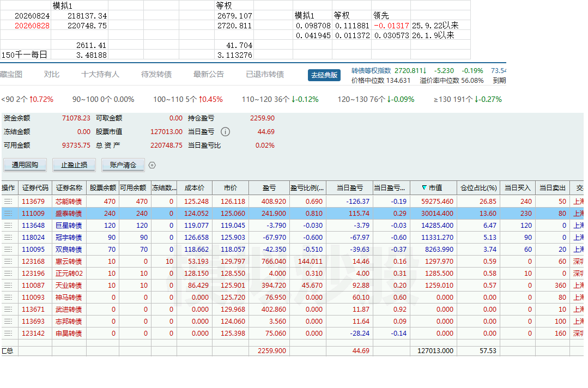Click the 去经典版 button
The width and height of the screenshot is (588, 388).
tap(324, 75)
